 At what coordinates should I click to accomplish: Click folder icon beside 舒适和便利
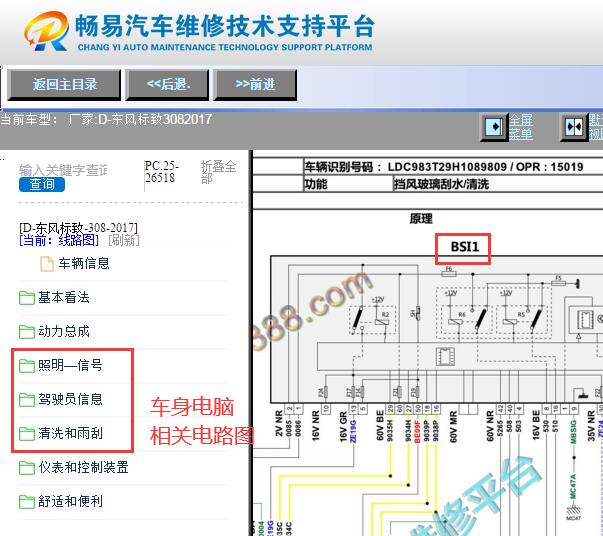pos(27,502)
